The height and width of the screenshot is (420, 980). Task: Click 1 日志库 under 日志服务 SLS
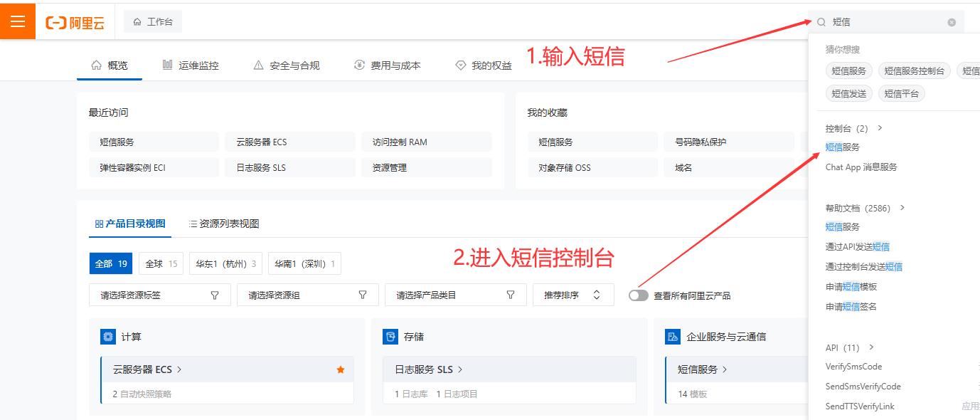click(x=411, y=394)
